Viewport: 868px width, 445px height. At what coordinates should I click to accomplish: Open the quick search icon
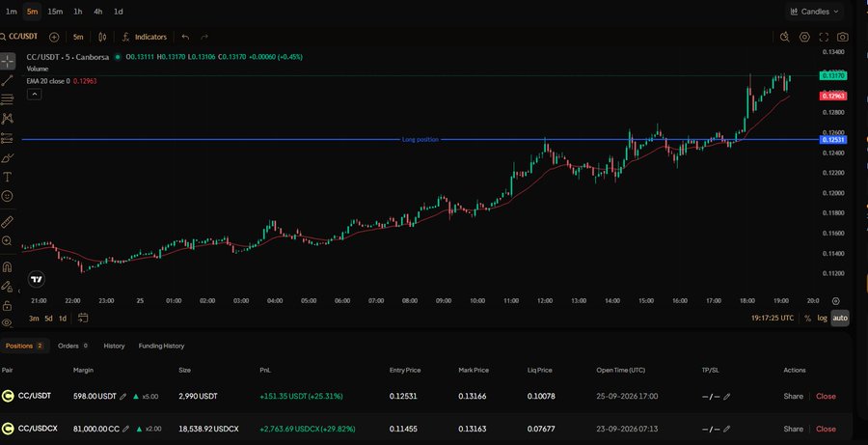tap(784, 37)
